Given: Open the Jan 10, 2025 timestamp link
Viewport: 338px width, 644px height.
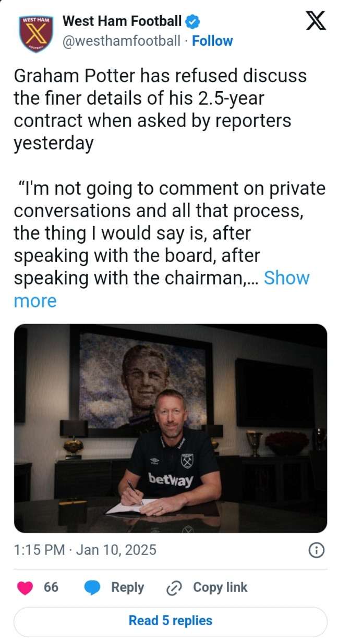Looking at the screenshot, I should tap(116, 550).
